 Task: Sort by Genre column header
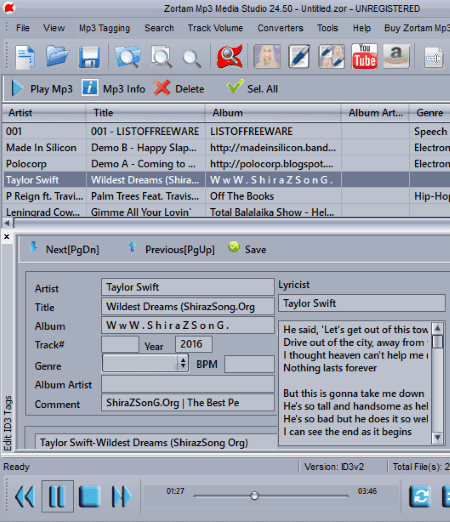pyautogui.click(x=429, y=113)
